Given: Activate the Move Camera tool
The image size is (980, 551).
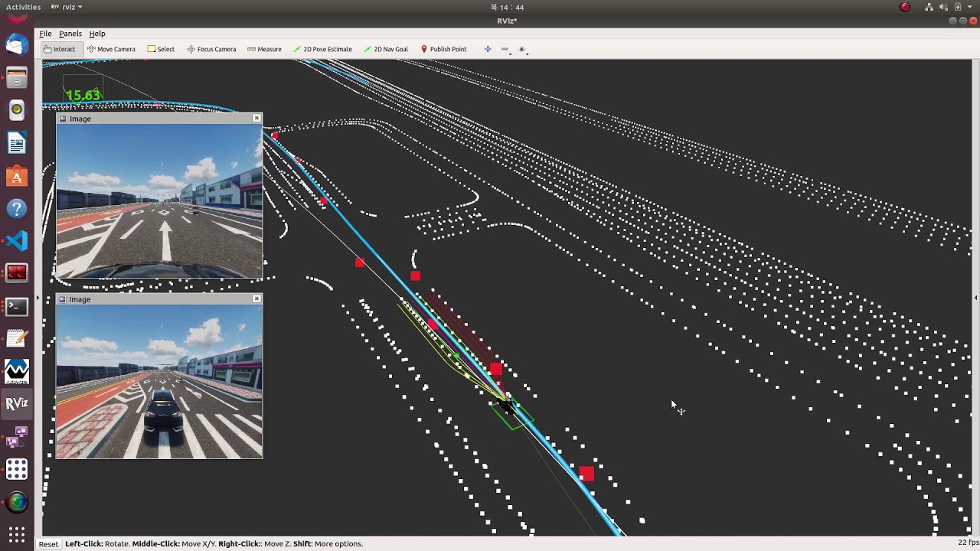Looking at the screenshot, I should (x=111, y=49).
